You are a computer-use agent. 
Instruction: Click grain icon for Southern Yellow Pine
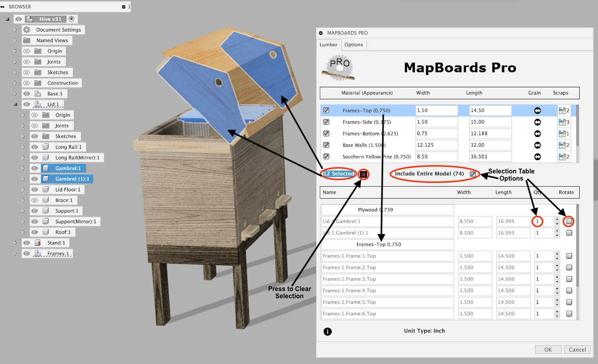click(x=537, y=157)
